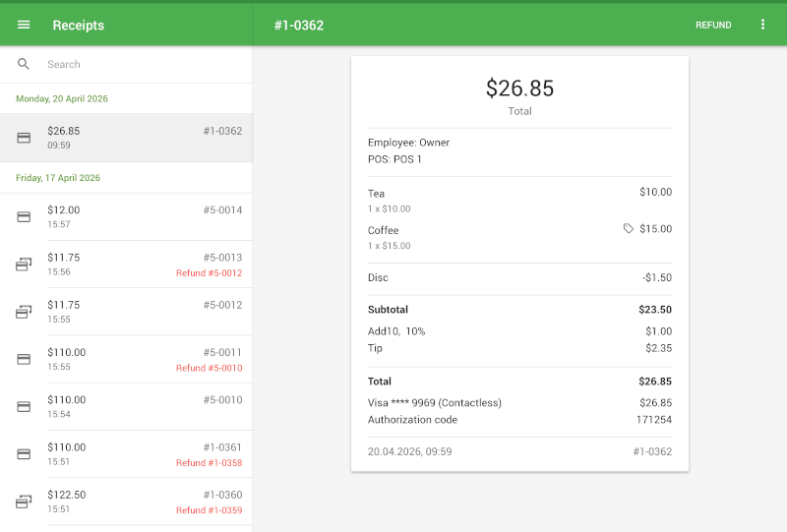Click the Friday, 17 April 2026 header

58,178
